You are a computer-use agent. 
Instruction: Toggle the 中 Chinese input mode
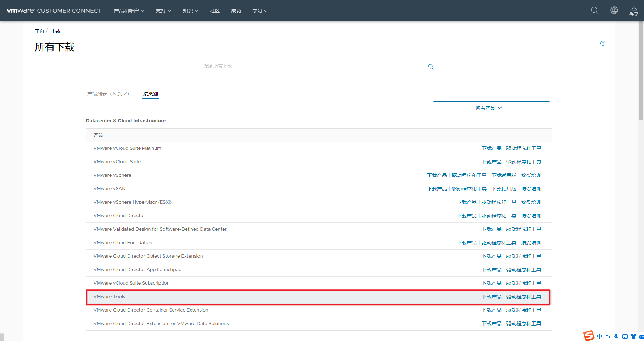point(599,336)
